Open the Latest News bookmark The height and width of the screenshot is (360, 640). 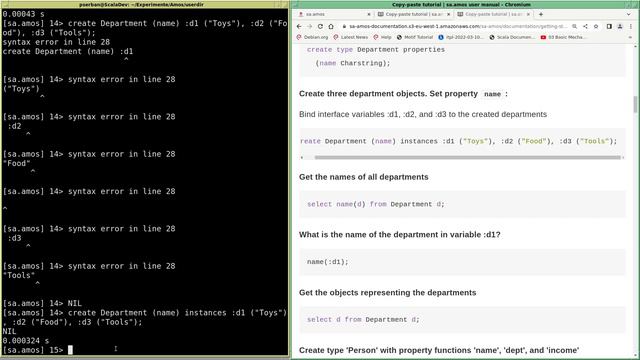point(351,37)
